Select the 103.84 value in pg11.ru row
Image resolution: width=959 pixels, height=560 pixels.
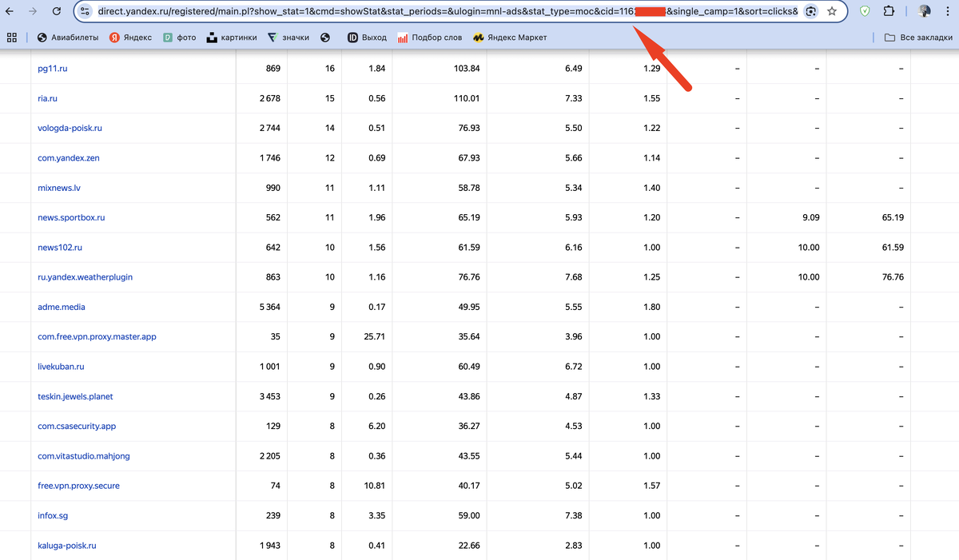(467, 69)
